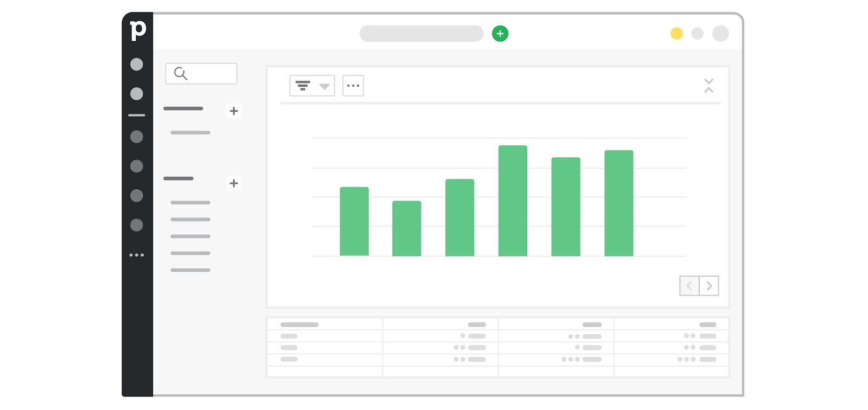The width and height of the screenshot is (868, 410).
Task: Add an item to the second sidebar section with the plus
Action: click(234, 183)
